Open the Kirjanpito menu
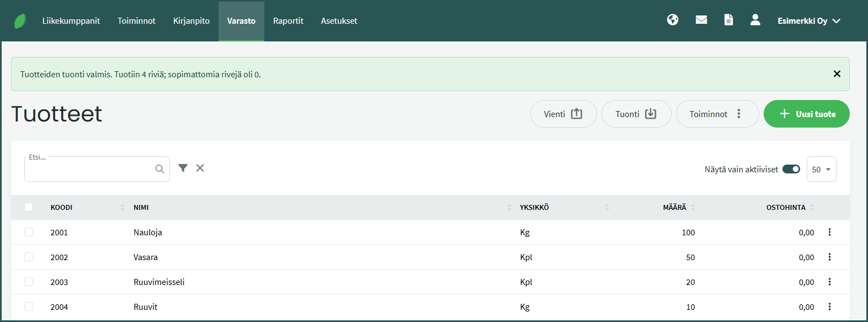The width and height of the screenshot is (868, 322). [191, 21]
